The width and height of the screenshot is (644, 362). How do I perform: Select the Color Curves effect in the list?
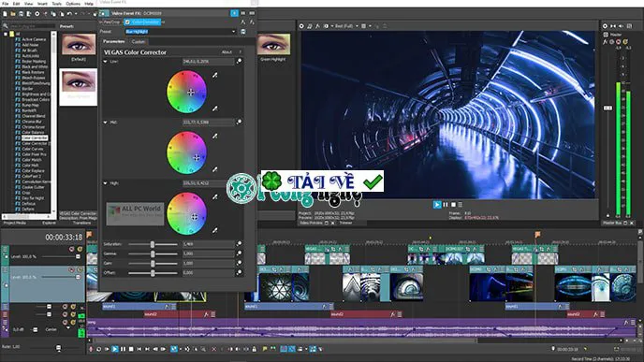click(x=32, y=149)
